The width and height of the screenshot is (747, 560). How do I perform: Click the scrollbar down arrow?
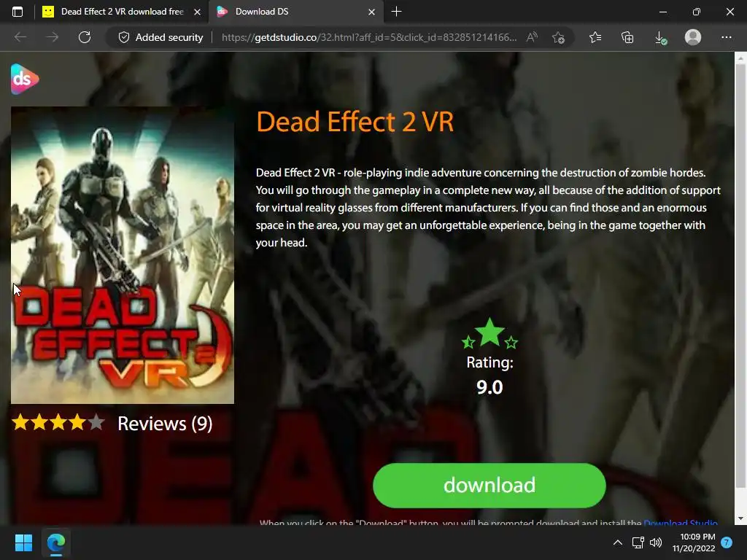click(x=740, y=518)
